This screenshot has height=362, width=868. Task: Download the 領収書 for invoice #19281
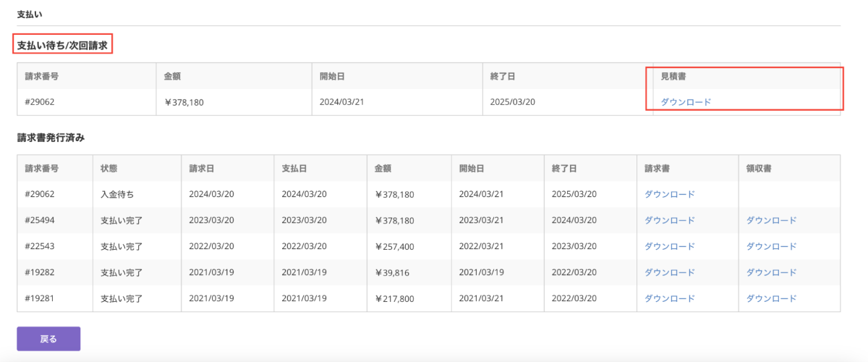[771, 298]
